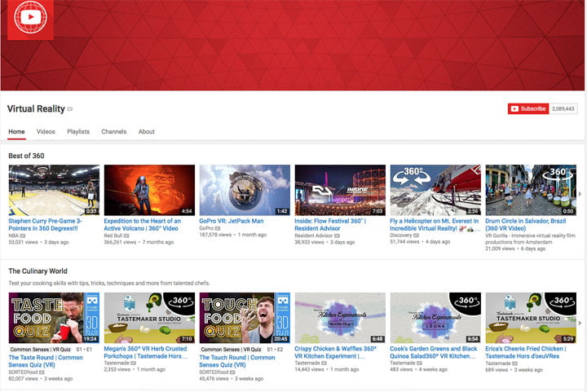
Task: Play the GoPro JetPack Man thumbnail
Action: point(245,190)
